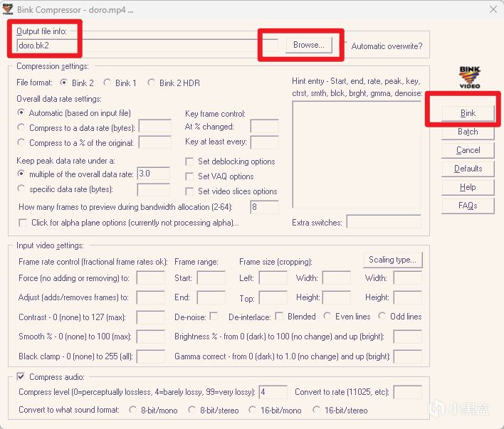Image resolution: width=504 pixels, height=429 pixels.
Task: Click the cropping Left input field
Action: (273, 277)
